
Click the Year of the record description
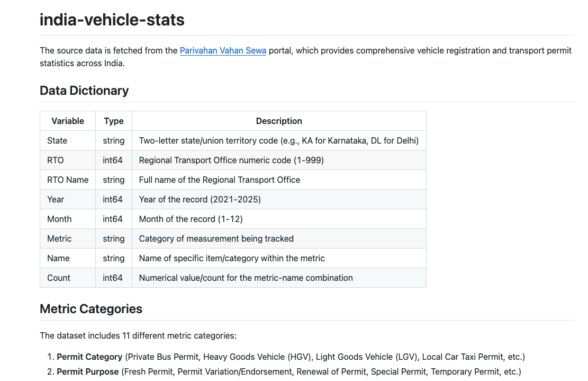[x=200, y=199]
